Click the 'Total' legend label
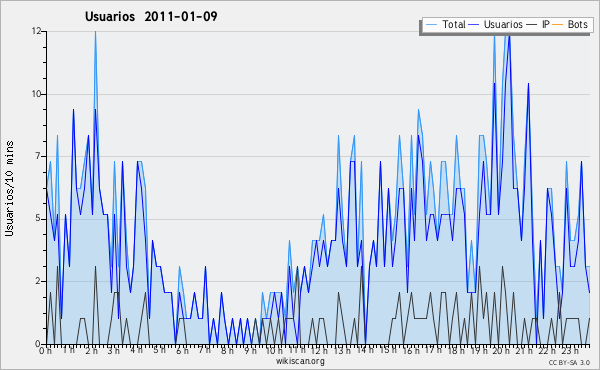 tap(454, 24)
